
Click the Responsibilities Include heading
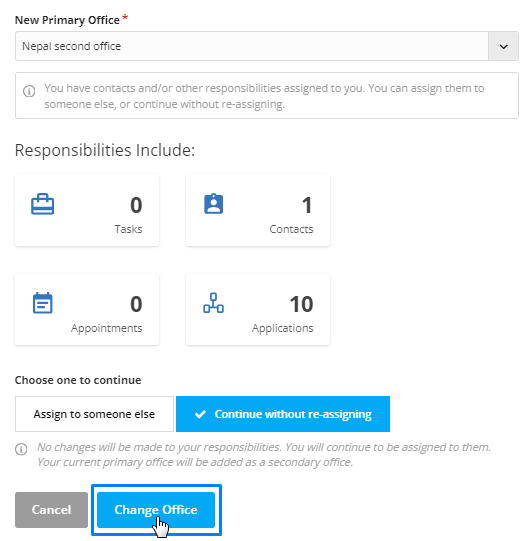pyautogui.click(x=105, y=150)
